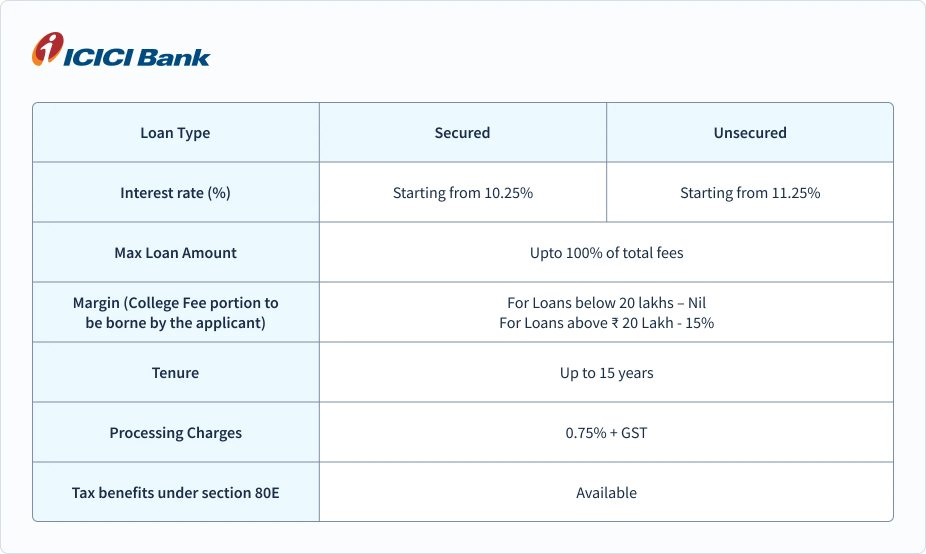Click For Loans below 20 lakhs – Nil
926x554 pixels.
(606, 303)
